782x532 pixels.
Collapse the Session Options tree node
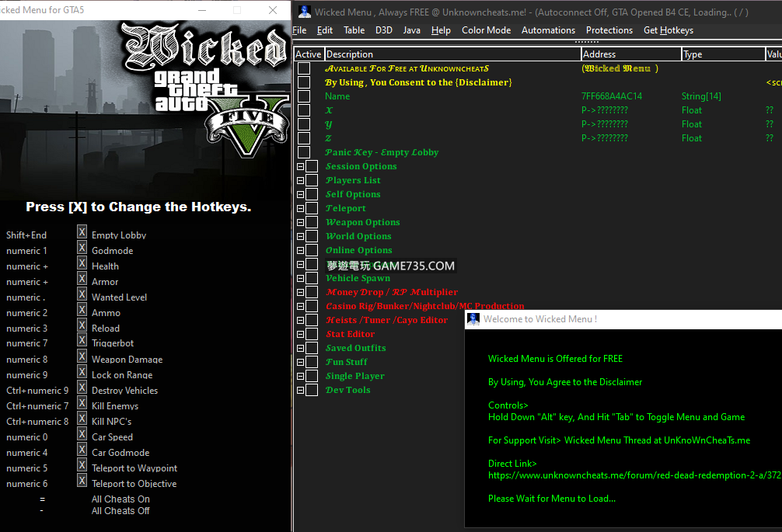tap(300, 166)
